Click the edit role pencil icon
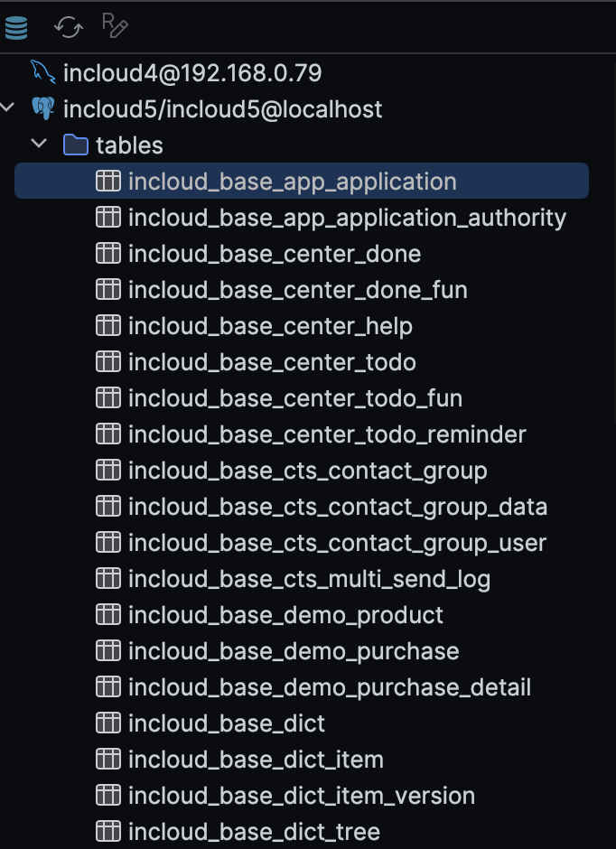 [115, 26]
